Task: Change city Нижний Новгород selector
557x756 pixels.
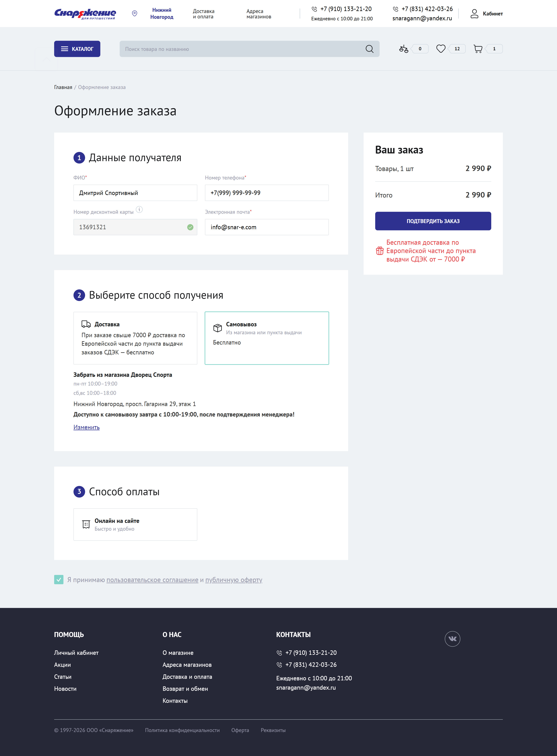Action: pos(162,14)
